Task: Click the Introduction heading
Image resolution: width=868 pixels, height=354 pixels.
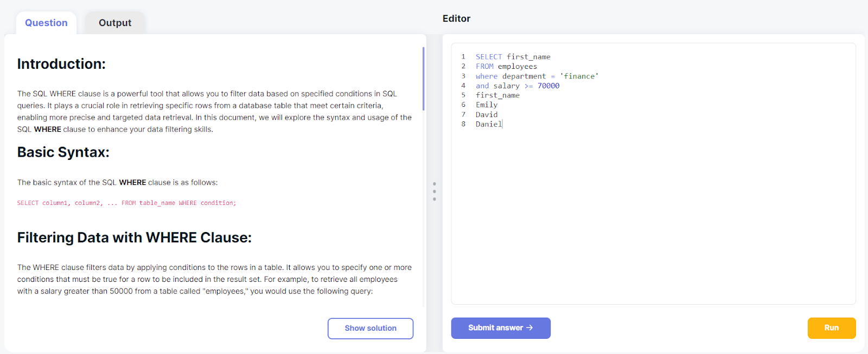Action: pyautogui.click(x=61, y=64)
